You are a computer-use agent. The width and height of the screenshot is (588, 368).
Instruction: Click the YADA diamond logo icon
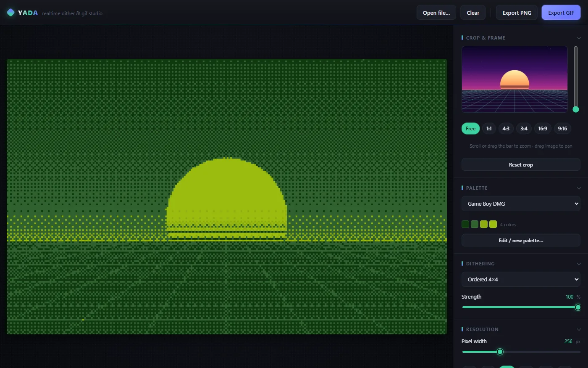[11, 13]
